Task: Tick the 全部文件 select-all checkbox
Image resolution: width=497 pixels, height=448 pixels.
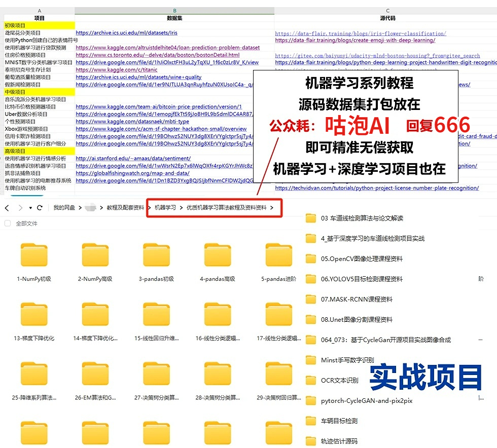Action: [x=8, y=223]
